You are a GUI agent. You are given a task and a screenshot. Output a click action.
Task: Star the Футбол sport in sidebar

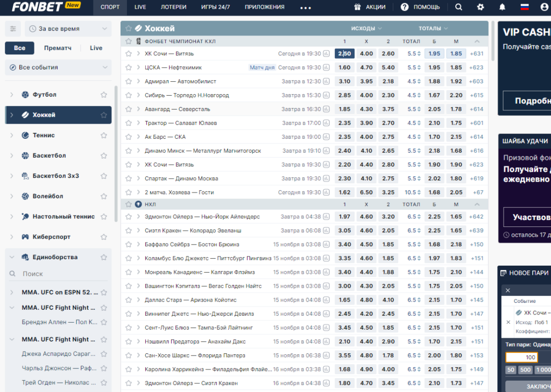pyautogui.click(x=104, y=95)
